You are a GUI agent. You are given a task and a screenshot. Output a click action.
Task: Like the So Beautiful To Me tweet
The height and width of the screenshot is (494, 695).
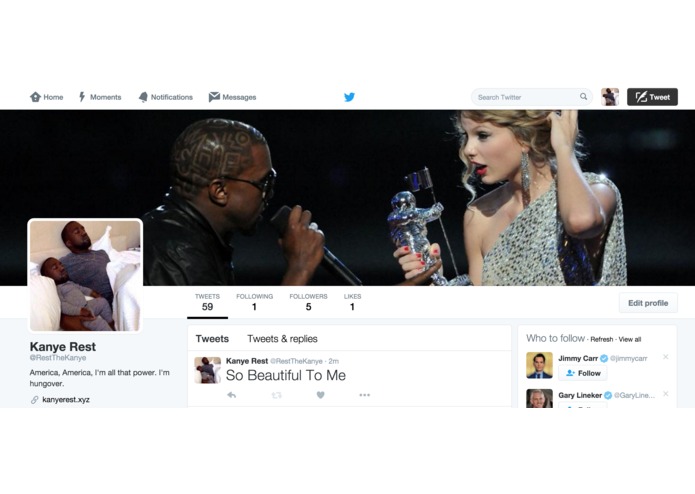(x=320, y=395)
